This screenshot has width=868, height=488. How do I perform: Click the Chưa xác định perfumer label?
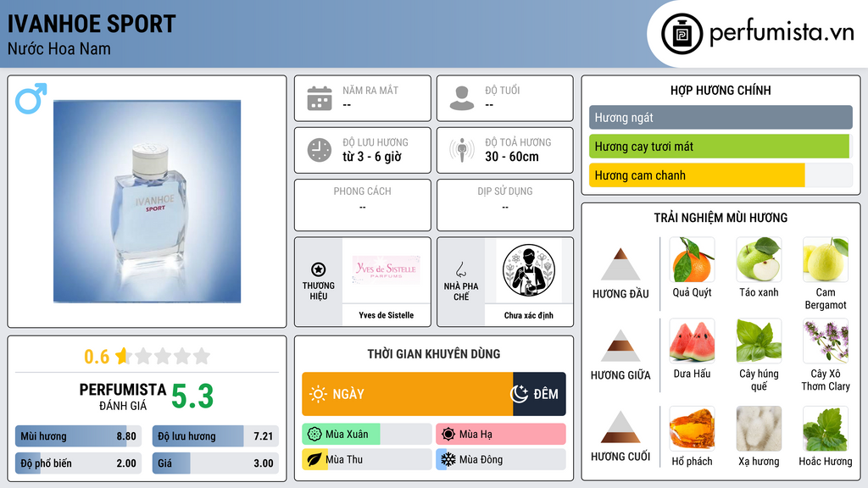tap(529, 315)
